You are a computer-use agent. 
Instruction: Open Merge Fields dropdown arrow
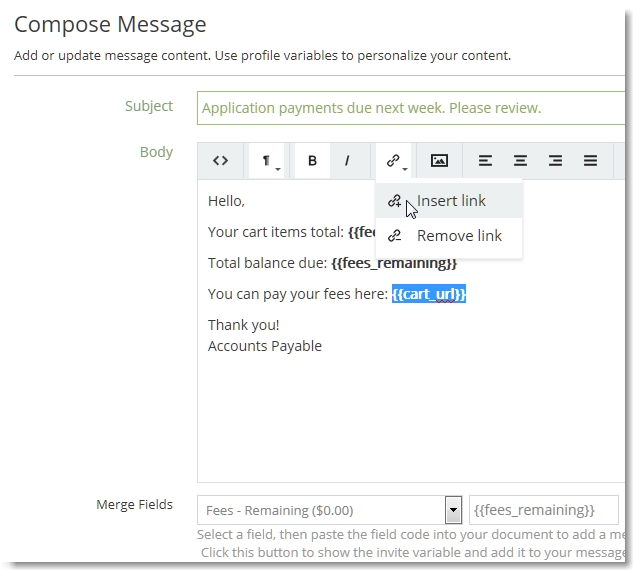[453, 510]
